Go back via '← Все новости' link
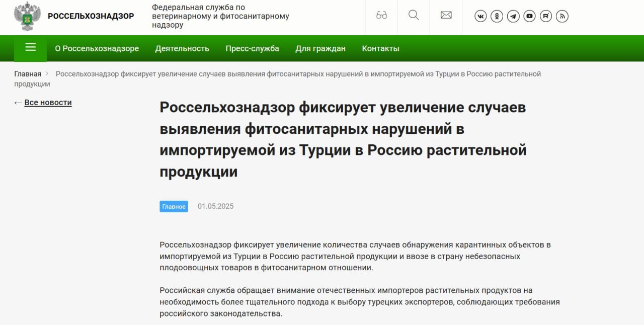The width and height of the screenshot is (644, 325). coord(43,103)
